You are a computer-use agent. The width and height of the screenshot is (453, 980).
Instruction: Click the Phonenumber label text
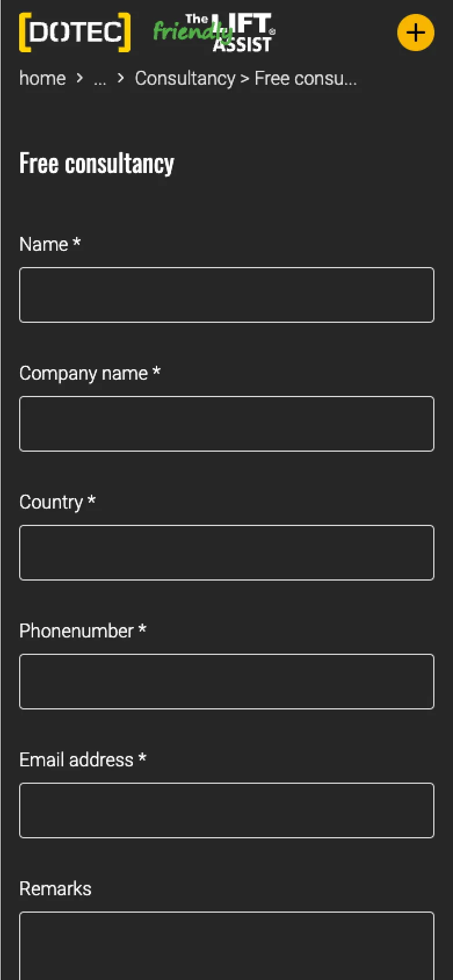point(77,631)
